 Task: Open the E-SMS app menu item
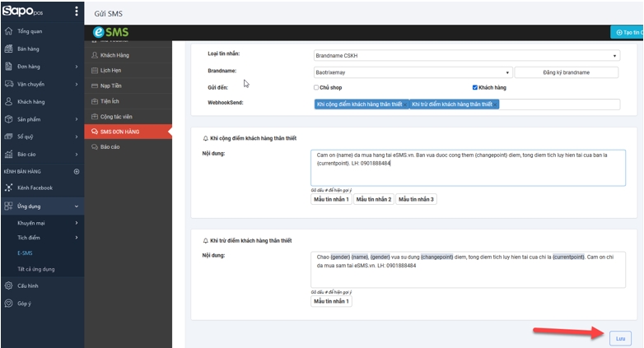(25, 253)
